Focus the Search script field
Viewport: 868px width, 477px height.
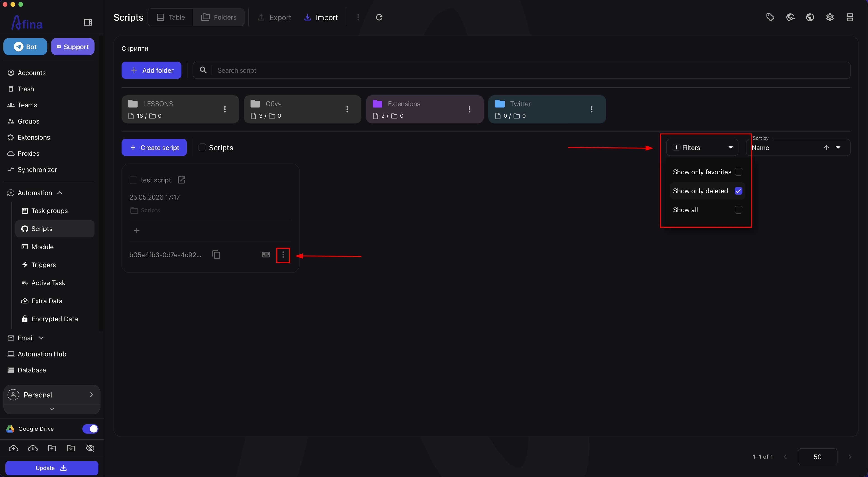[x=522, y=70]
